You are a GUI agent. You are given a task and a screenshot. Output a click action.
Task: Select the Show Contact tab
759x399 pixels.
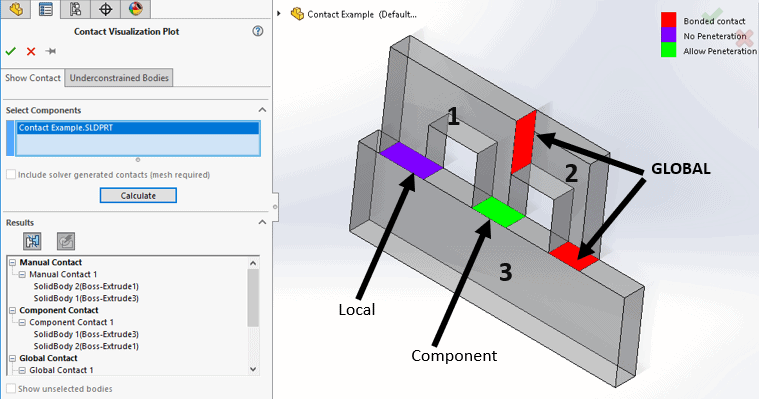(x=32, y=78)
